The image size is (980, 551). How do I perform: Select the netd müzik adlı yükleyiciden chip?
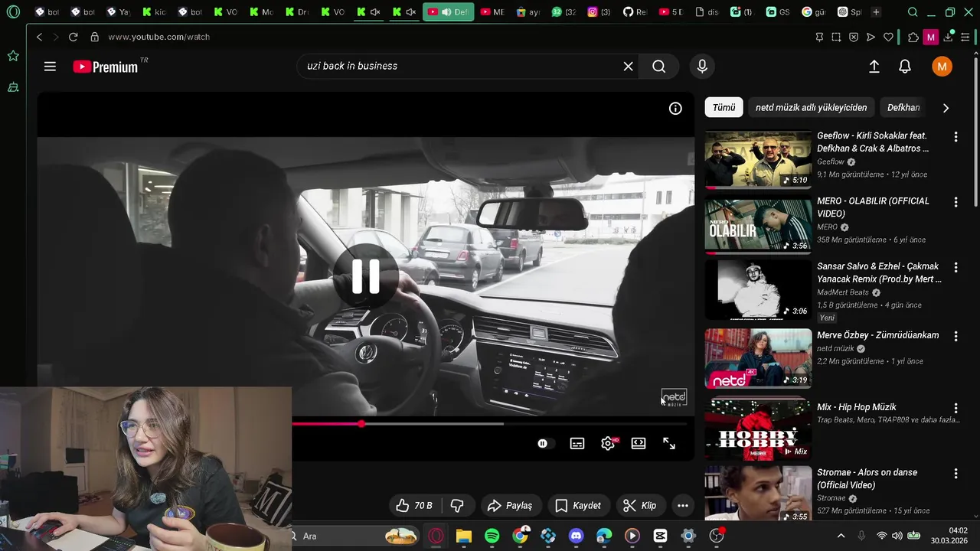(x=812, y=108)
